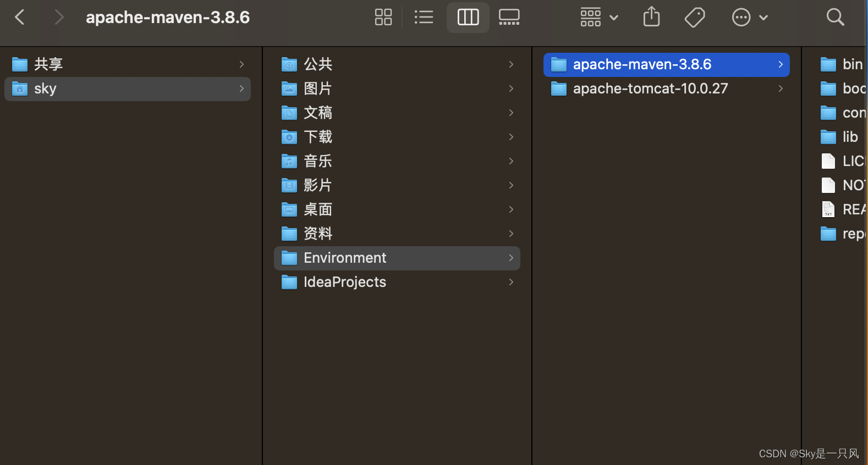
Task: Click the README text file icon
Action: coord(828,209)
